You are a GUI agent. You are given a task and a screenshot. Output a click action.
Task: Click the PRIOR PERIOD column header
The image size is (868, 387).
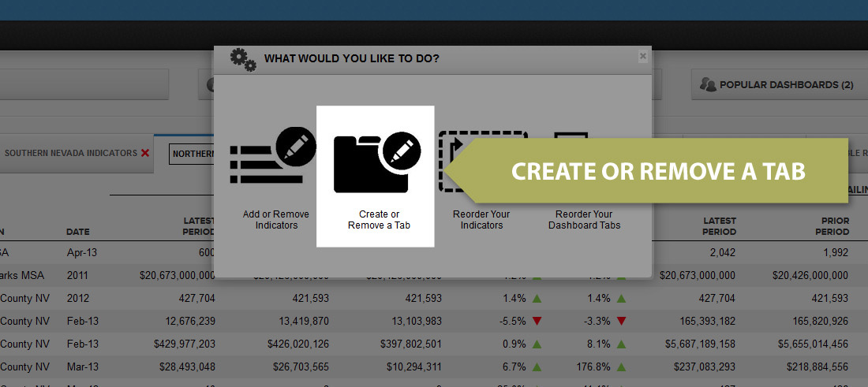pyautogui.click(x=832, y=226)
